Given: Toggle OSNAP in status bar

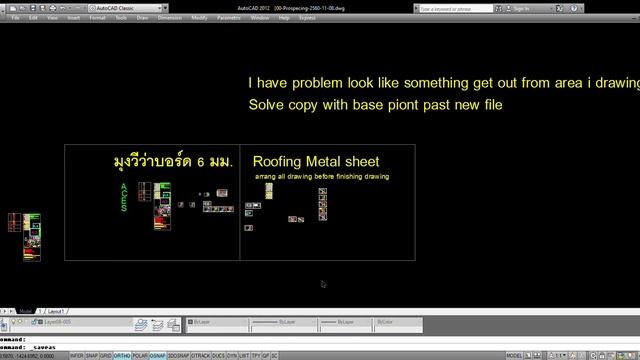Looking at the screenshot, I should (x=158, y=356).
